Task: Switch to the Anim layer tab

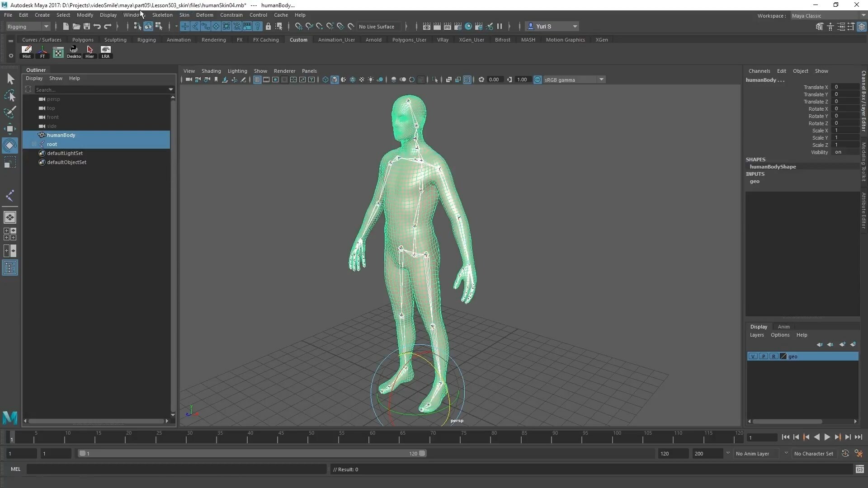Action: click(x=783, y=327)
